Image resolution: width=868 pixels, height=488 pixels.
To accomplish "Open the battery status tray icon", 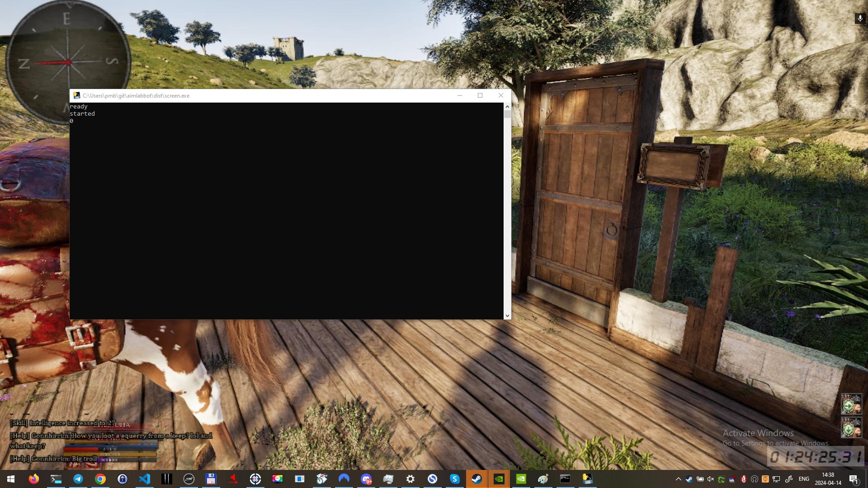I will pyautogui.click(x=700, y=479).
